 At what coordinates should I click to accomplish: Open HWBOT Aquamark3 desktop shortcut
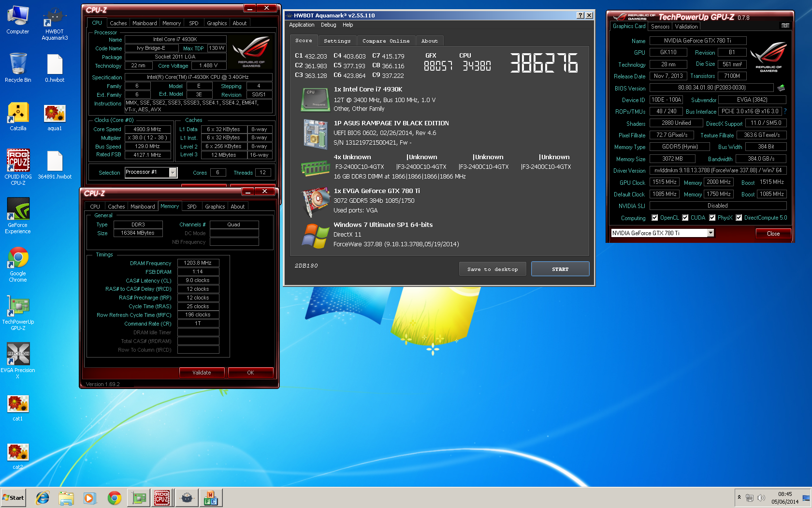(x=55, y=23)
